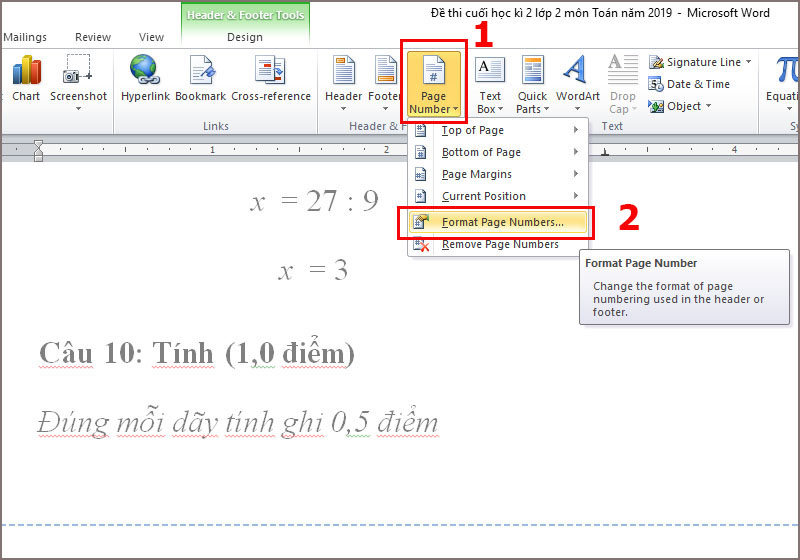Viewport: 800px width, 560px height.
Task: Open the Design tab
Action: [245, 37]
